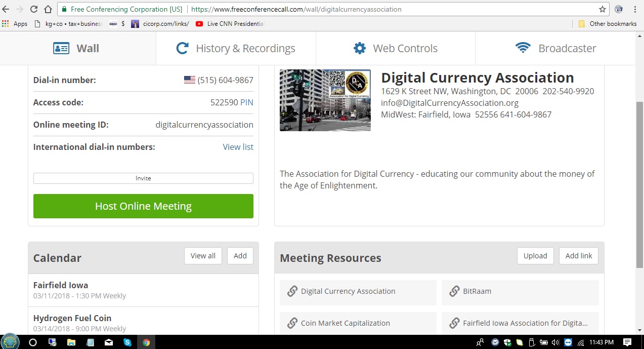Click the Wall ID card icon

[61, 49]
